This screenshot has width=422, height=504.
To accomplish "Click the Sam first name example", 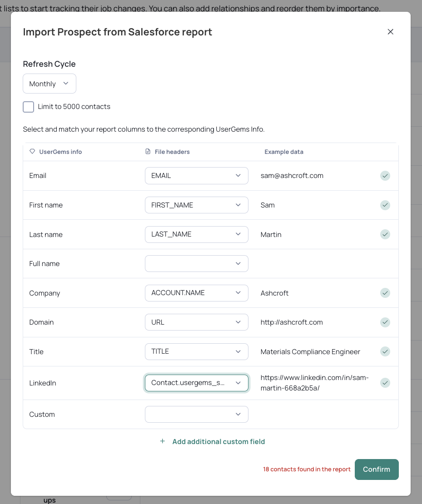I will click(x=267, y=205).
